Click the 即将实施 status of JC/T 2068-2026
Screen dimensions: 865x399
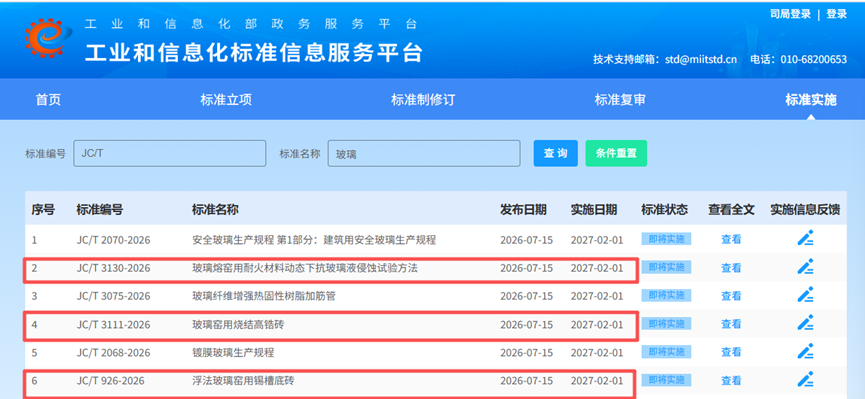point(666,352)
